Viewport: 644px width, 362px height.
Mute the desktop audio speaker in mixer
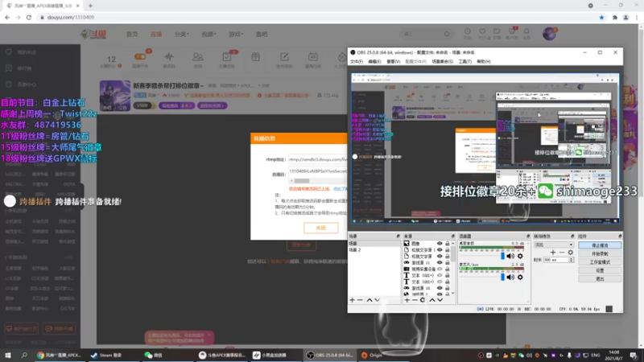pyautogui.click(x=510, y=256)
